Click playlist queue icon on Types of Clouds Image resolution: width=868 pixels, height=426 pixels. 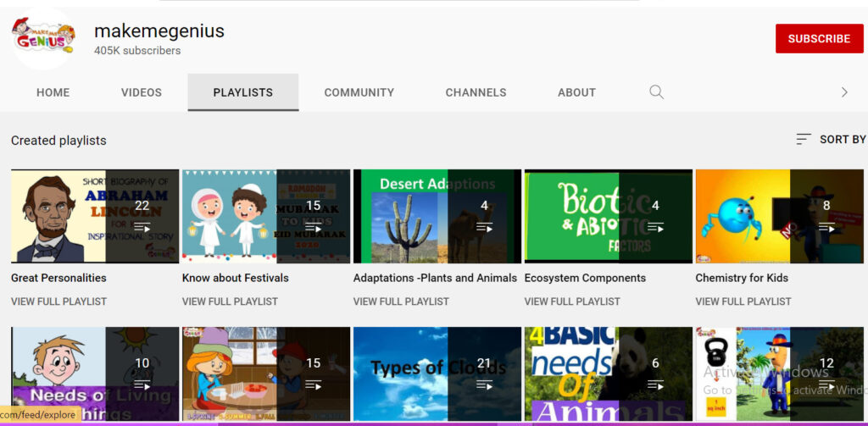[485, 385]
